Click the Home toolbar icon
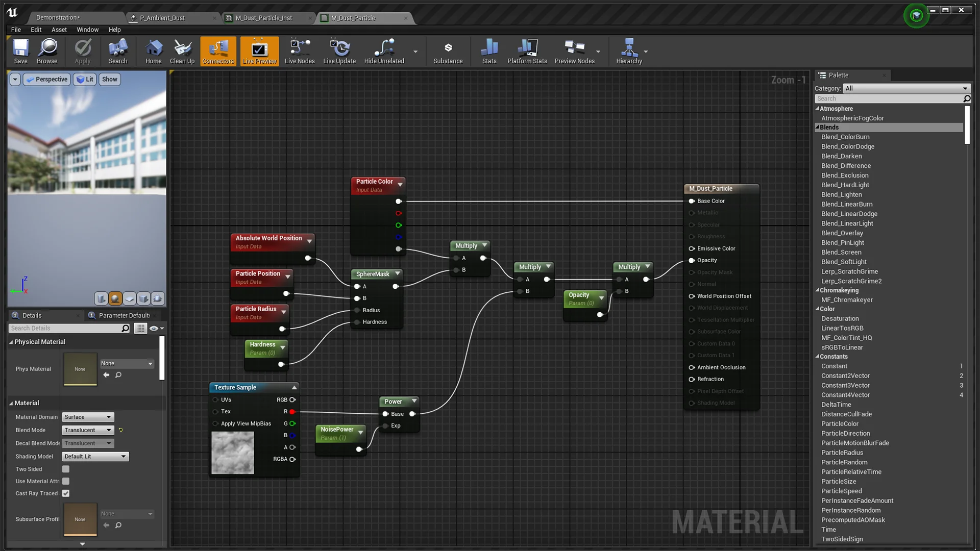 [x=153, y=51]
